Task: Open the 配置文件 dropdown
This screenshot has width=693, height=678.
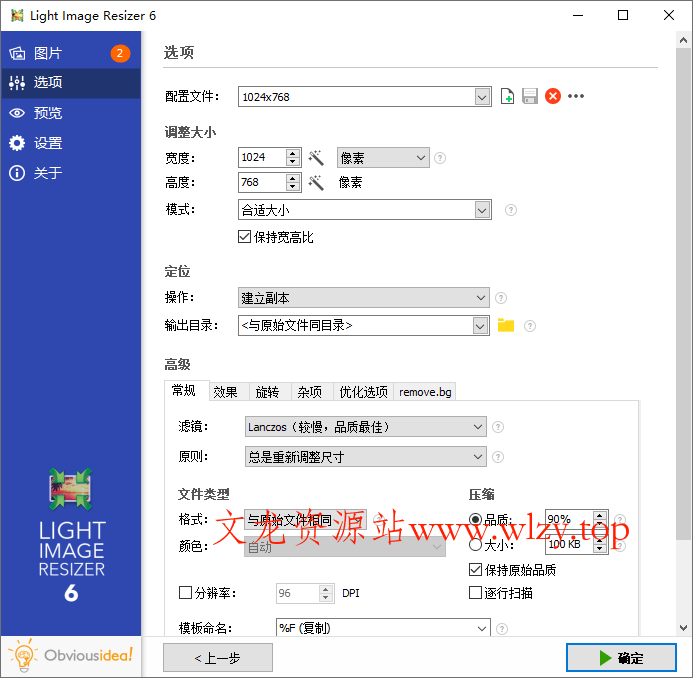Action: click(x=482, y=97)
